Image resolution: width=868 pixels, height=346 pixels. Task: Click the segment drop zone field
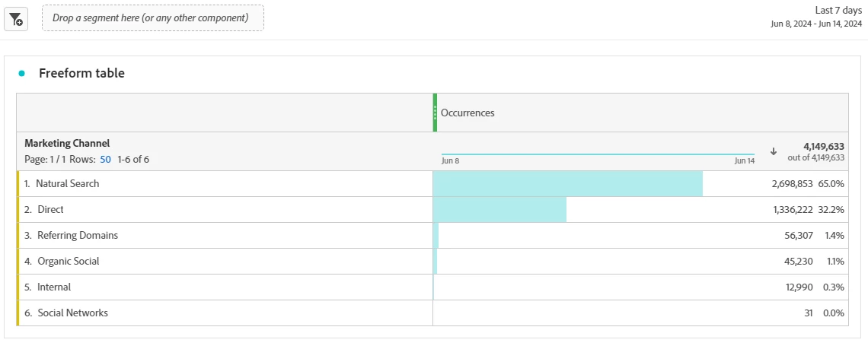coord(153,17)
